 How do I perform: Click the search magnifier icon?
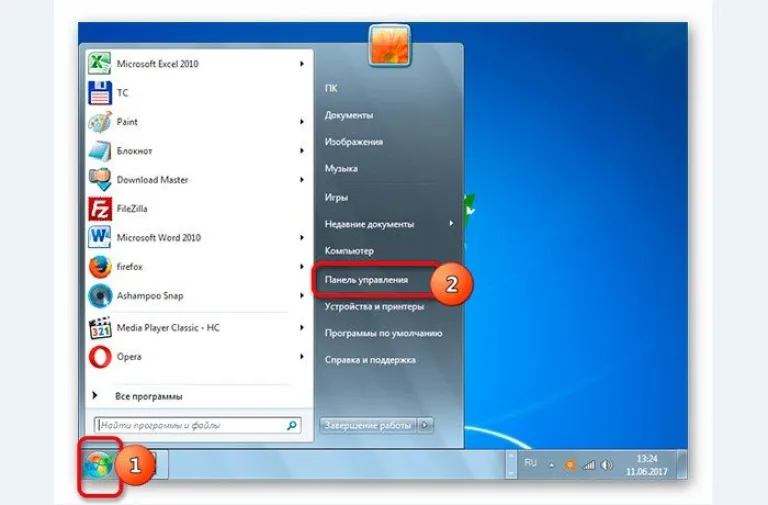(291, 425)
